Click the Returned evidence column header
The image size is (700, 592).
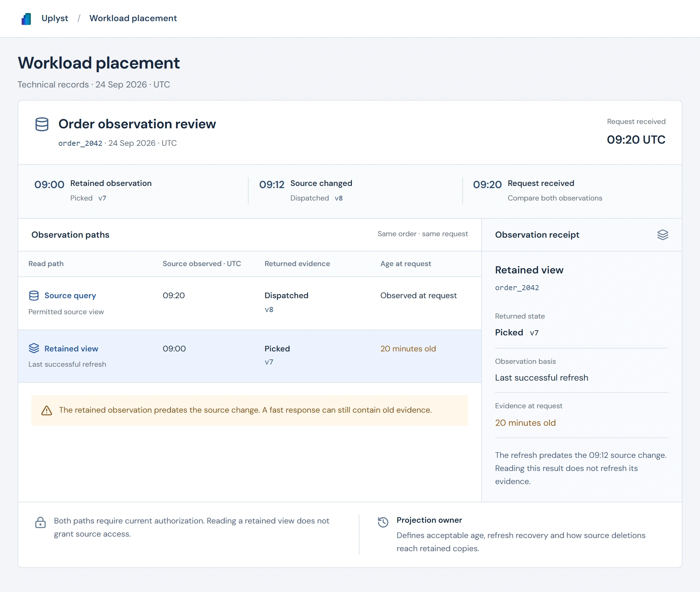(297, 264)
